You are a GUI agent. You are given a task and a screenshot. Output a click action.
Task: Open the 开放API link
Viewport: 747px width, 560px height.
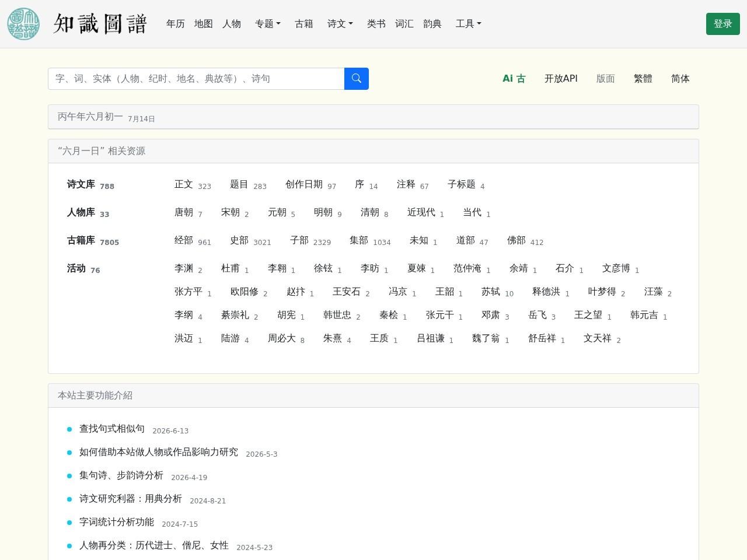click(x=561, y=79)
